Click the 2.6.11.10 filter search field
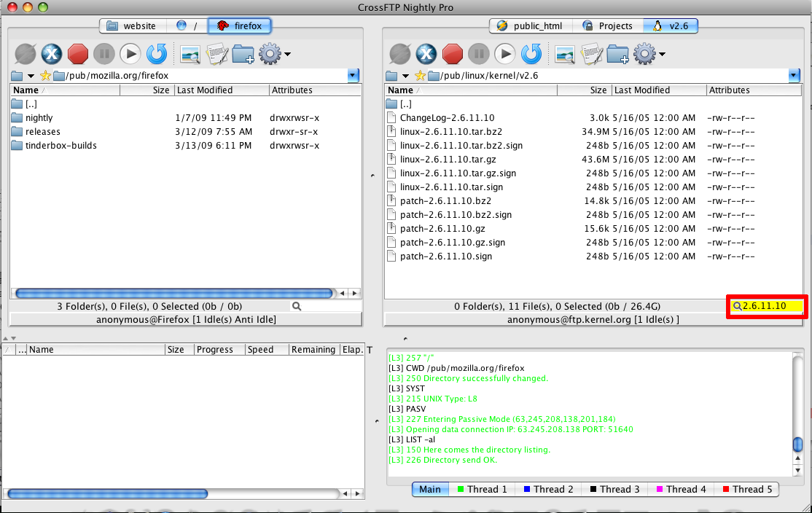 [767, 307]
